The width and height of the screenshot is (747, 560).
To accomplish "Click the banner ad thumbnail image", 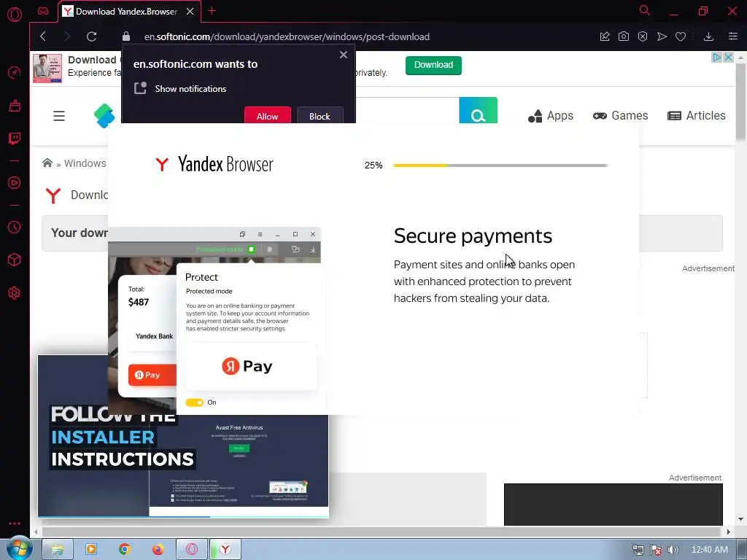I will (47, 69).
